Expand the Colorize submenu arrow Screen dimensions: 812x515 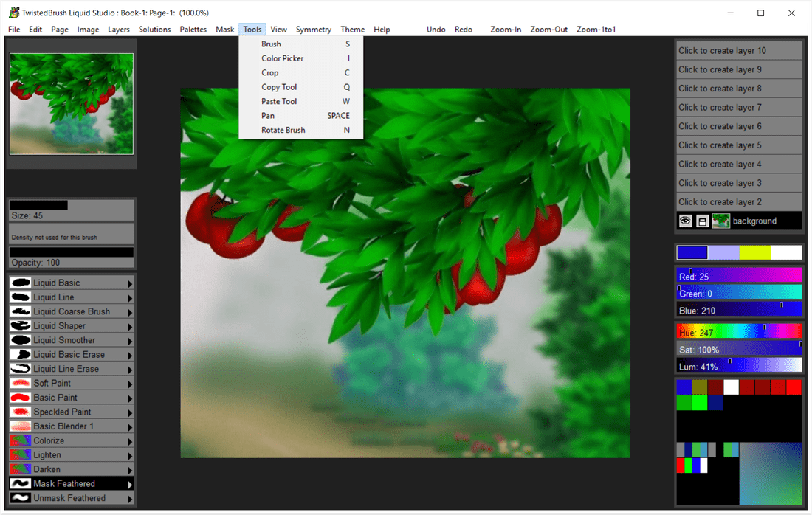click(x=130, y=441)
